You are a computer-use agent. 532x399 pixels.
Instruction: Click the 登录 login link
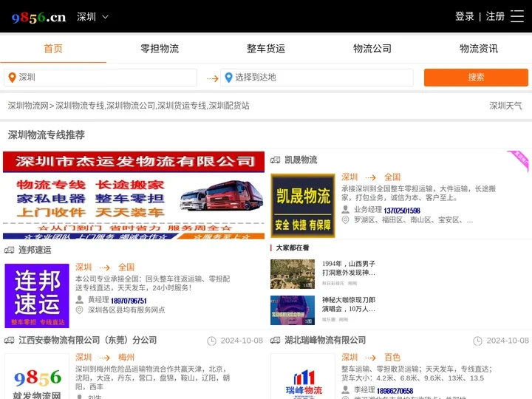465,16
